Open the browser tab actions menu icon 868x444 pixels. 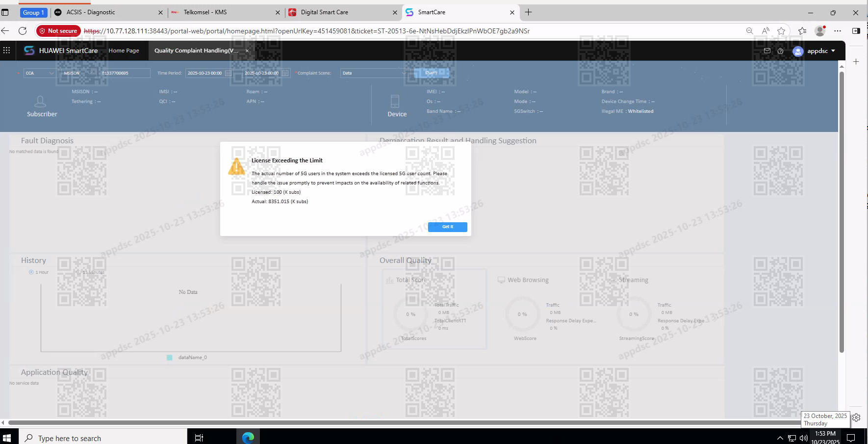tap(5, 12)
